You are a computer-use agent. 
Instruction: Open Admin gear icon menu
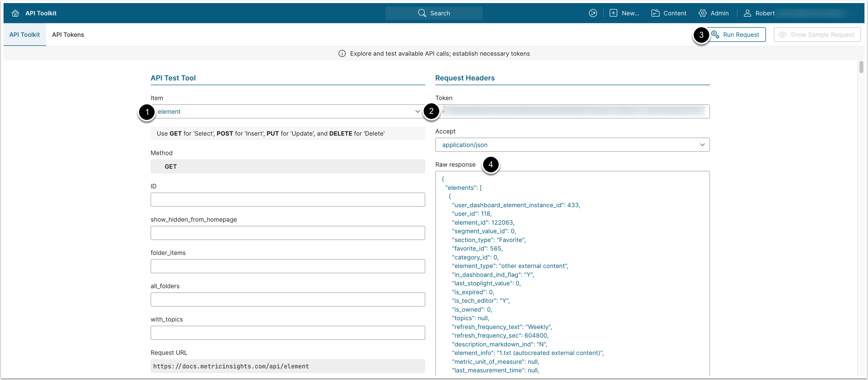coord(702,13)
